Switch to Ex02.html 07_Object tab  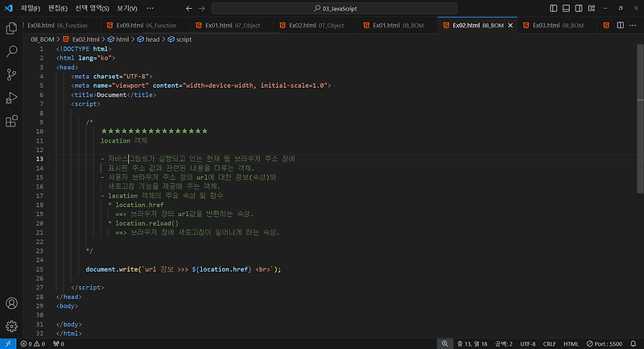click(x=316, y=25)
